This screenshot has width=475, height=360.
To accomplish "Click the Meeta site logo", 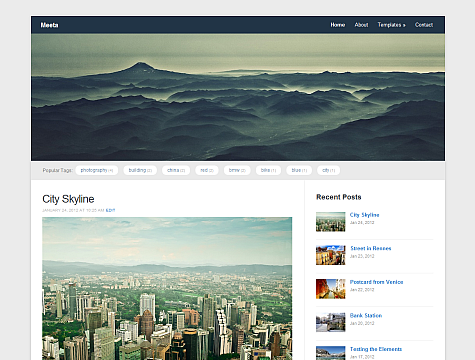I will (49, 25).
